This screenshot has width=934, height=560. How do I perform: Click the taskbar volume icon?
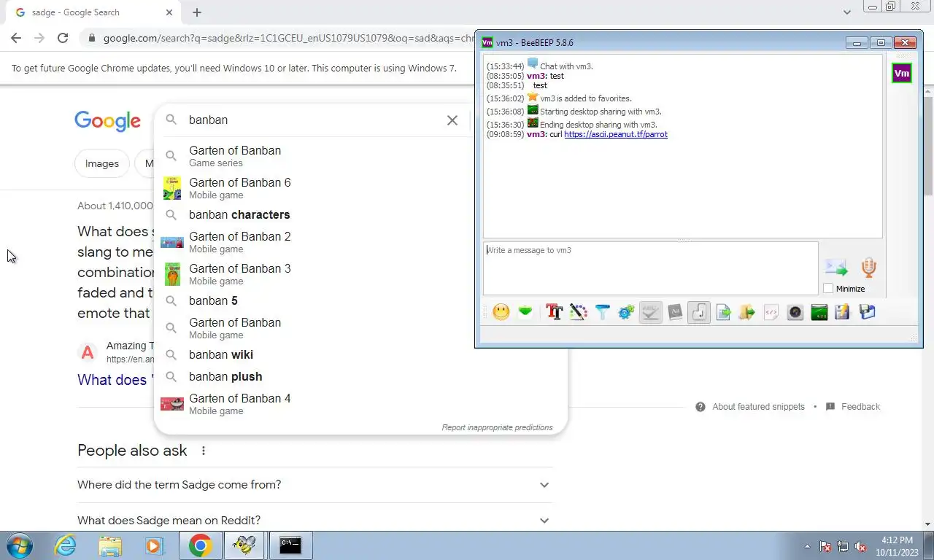(860, 546)
